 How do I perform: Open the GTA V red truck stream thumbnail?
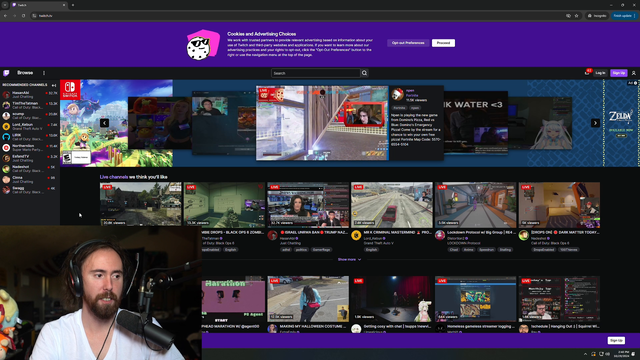click(392, 204)
